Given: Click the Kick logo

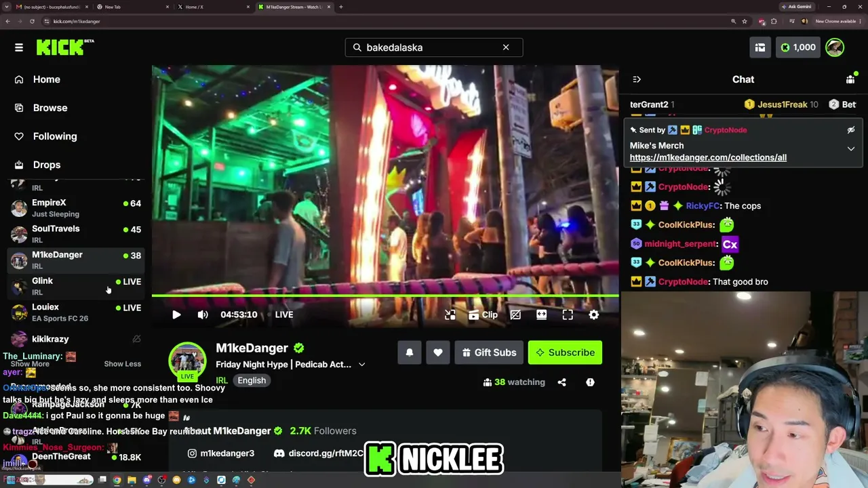Looking at the screenshot, I should (x=65, y=47).
